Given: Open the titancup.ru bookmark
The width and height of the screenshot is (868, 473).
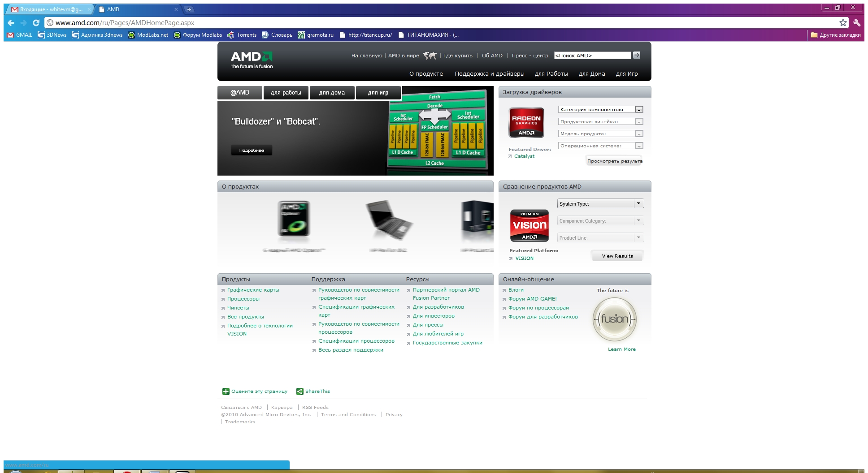Looking at the screenshot, I should click(x=366, y=35).
